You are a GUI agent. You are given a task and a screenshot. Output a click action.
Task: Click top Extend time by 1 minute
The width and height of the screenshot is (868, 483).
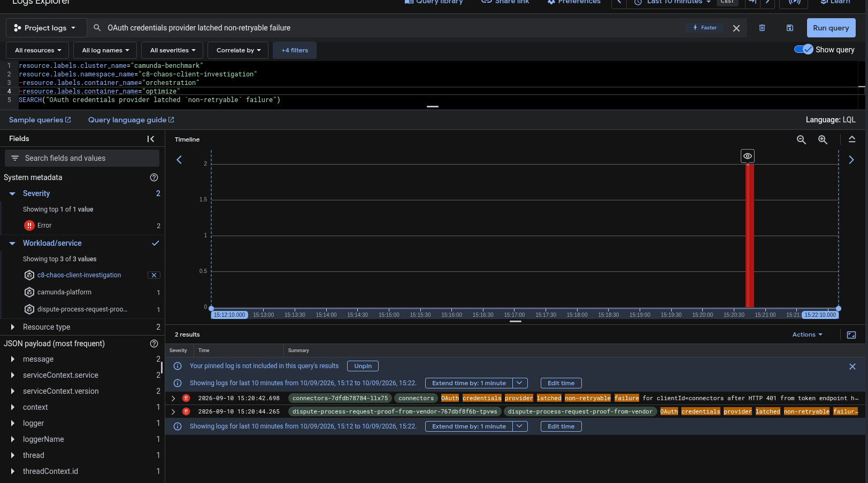point(469,383)
